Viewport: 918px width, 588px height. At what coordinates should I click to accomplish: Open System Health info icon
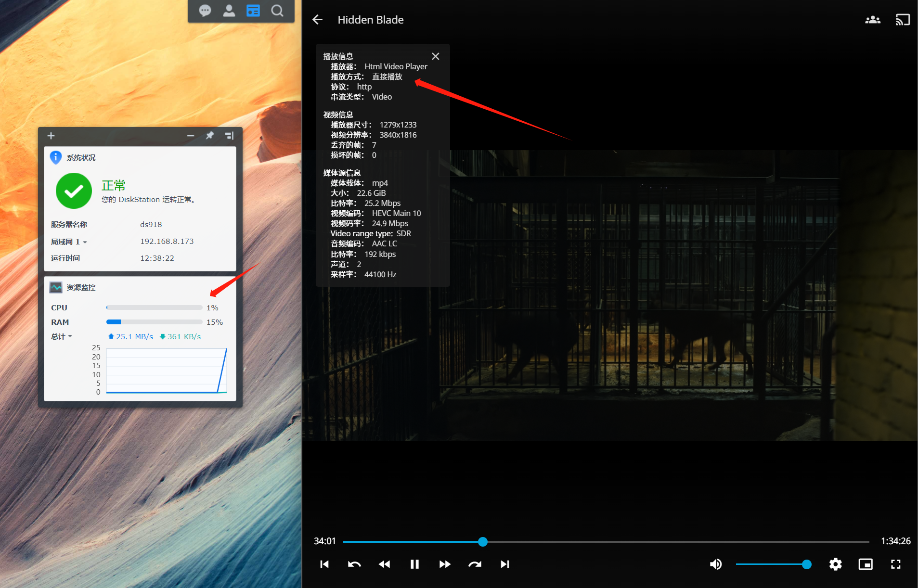click(56, 157)
